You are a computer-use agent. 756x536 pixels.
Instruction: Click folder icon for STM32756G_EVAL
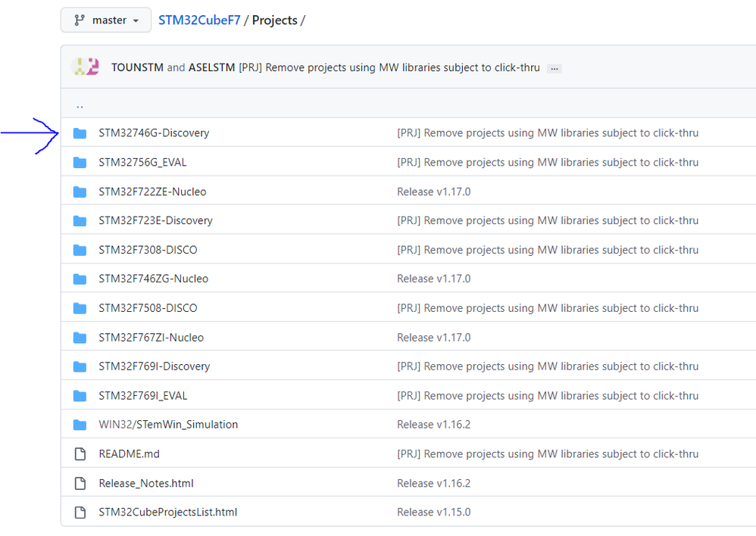point(80,163)
